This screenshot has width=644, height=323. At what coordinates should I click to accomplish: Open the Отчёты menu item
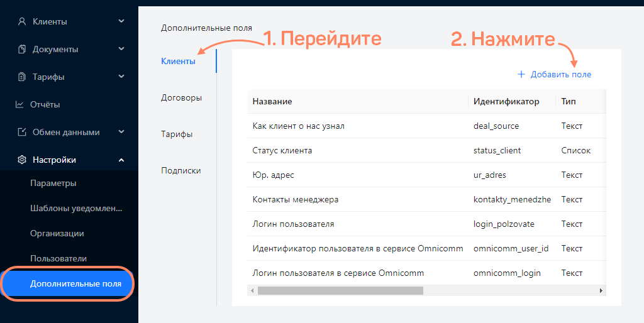point(45,105)
